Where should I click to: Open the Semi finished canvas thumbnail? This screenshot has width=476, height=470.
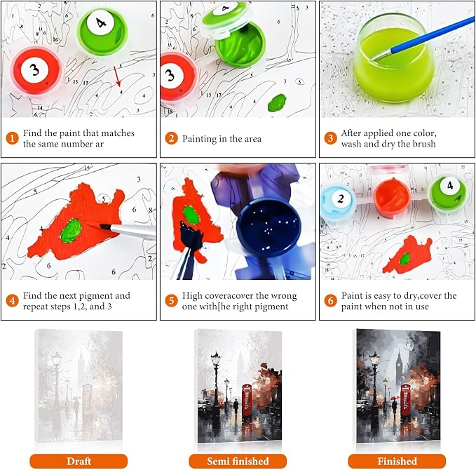click(238, 386)
